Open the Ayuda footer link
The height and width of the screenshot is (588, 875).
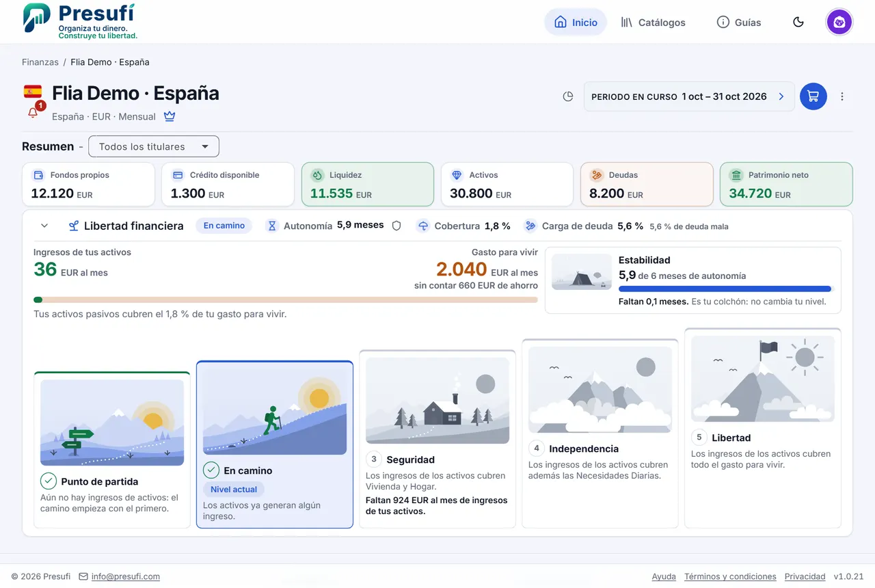(x=664, y=576)
